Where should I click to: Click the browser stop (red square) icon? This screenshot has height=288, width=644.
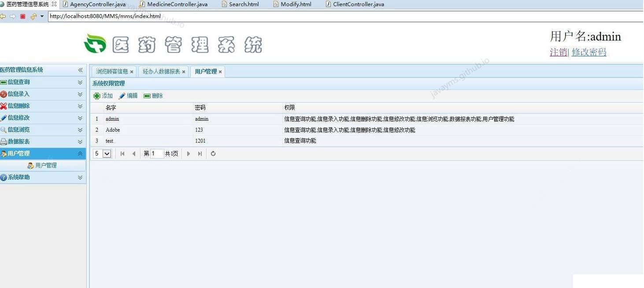point(23,16)
